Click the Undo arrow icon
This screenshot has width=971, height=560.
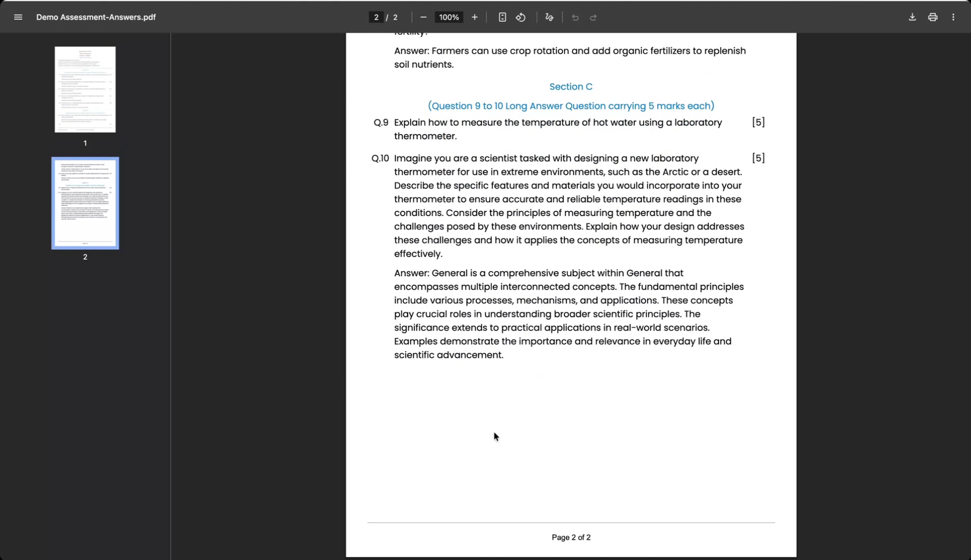tap(575, 17)
